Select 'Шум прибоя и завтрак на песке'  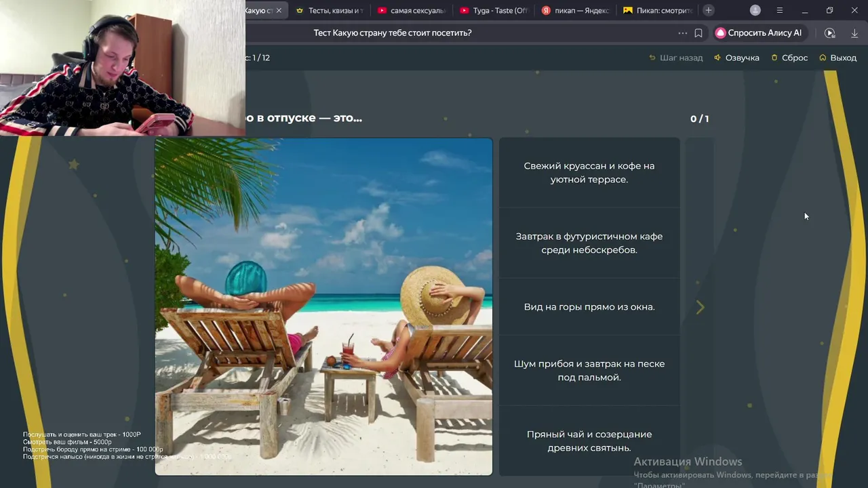click(x=589, y=371)
